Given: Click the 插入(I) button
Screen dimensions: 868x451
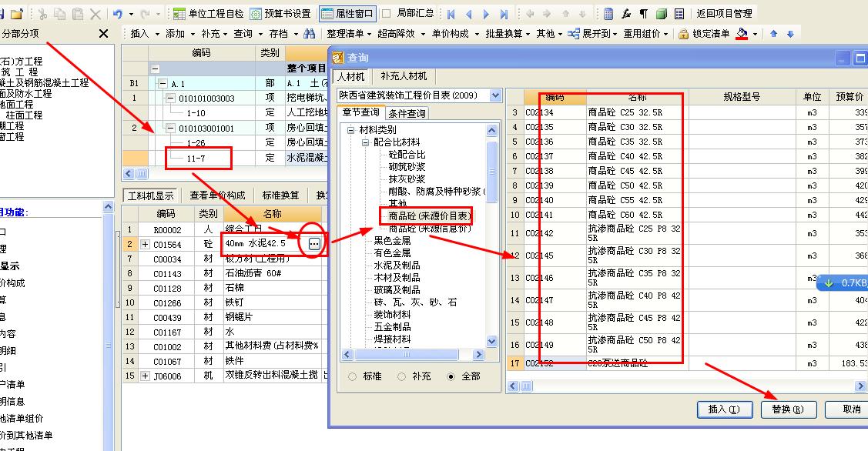Looking at the screenshot, I should tap(725, 409).
